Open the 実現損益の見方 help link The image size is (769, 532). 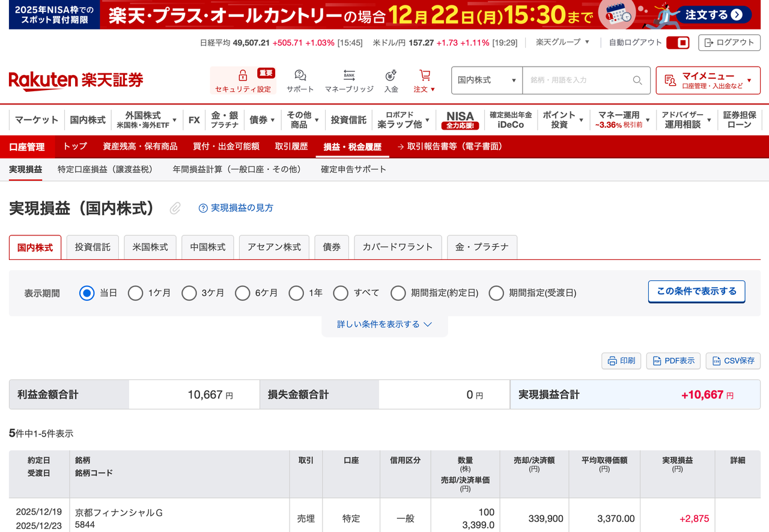pyautogui.click(x=238, y=208)
